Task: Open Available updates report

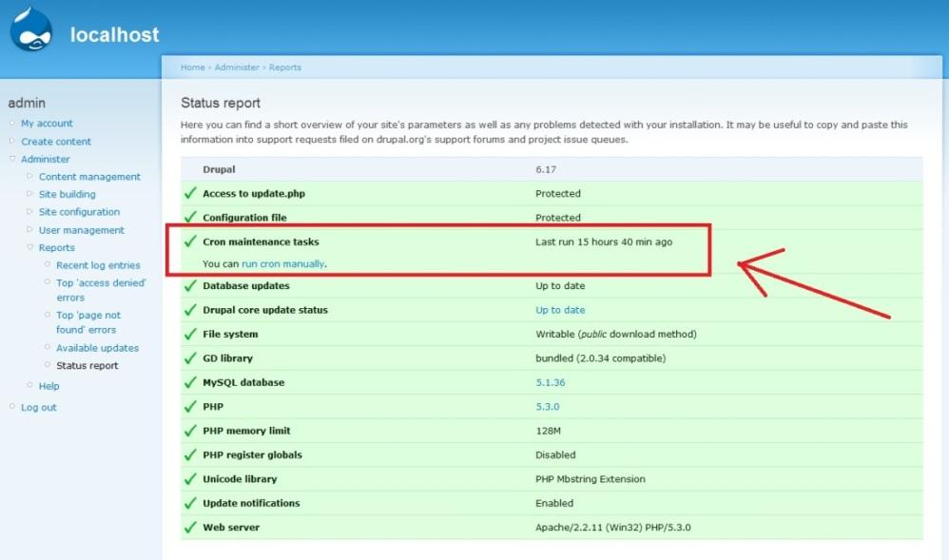Action: (97, 348)
